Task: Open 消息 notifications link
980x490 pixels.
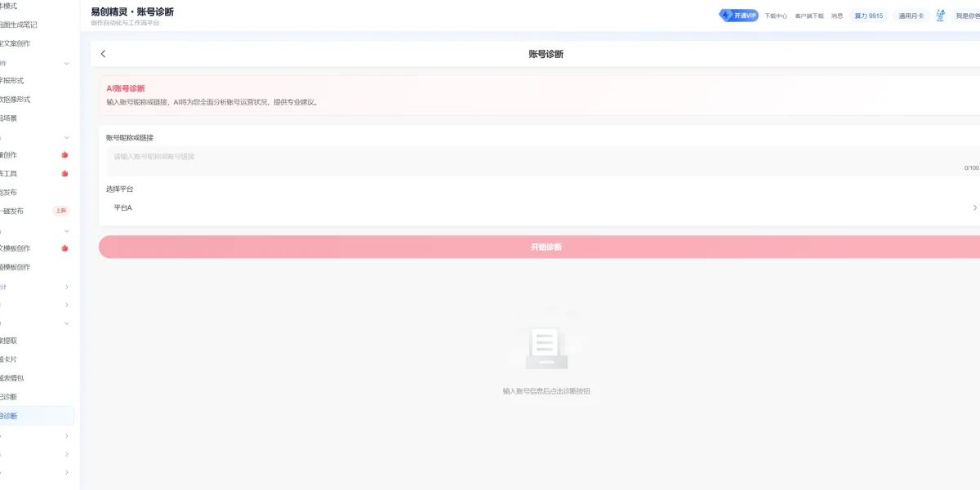Action: point(837,16)
